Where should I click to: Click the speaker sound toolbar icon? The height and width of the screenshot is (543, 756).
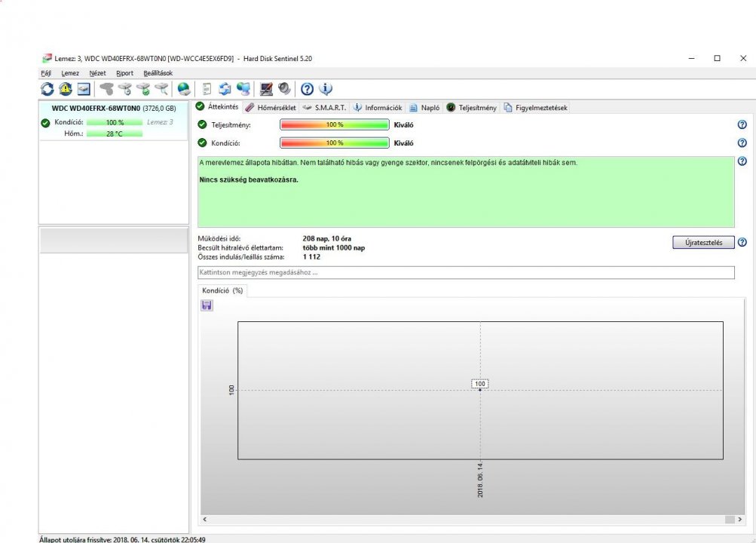click(284, 89)
